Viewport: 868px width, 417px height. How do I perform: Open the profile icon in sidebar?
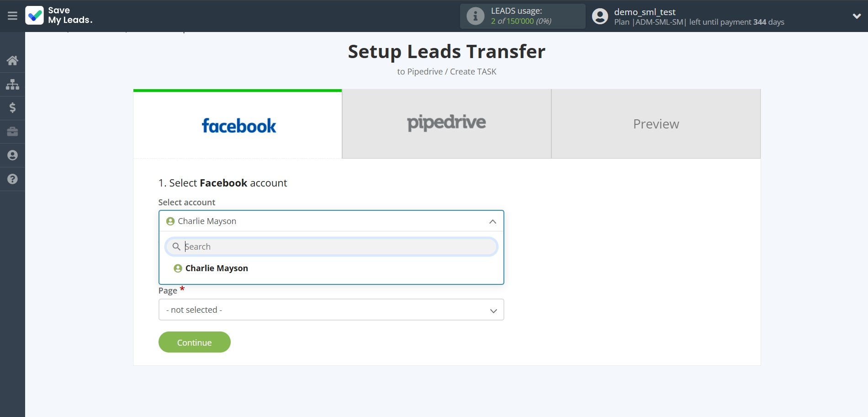(12, 155)
